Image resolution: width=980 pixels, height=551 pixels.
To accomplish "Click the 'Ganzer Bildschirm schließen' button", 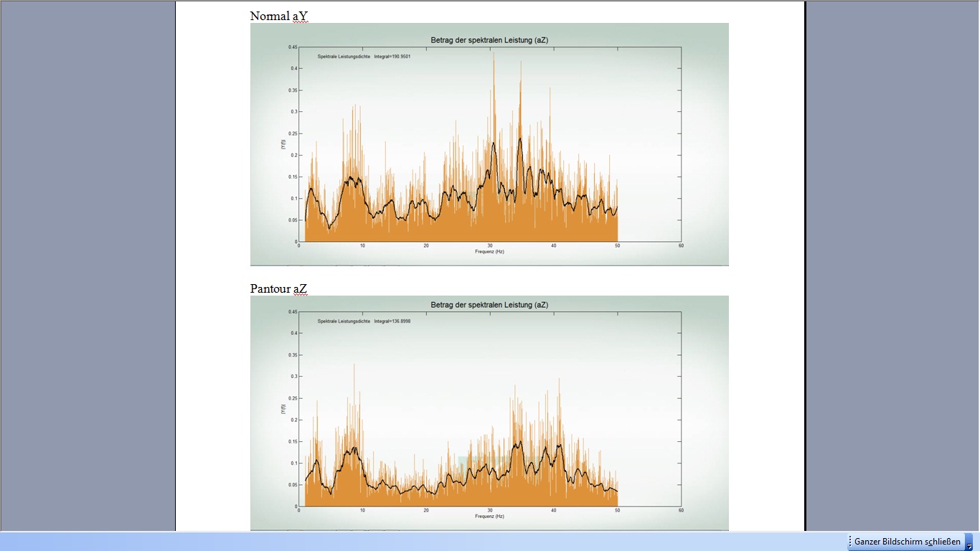I will point(907,542).
